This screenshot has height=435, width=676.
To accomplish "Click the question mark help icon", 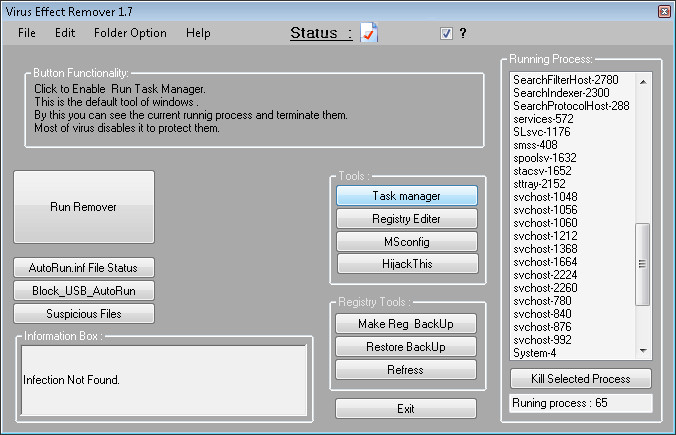I will tap(463, 33).
